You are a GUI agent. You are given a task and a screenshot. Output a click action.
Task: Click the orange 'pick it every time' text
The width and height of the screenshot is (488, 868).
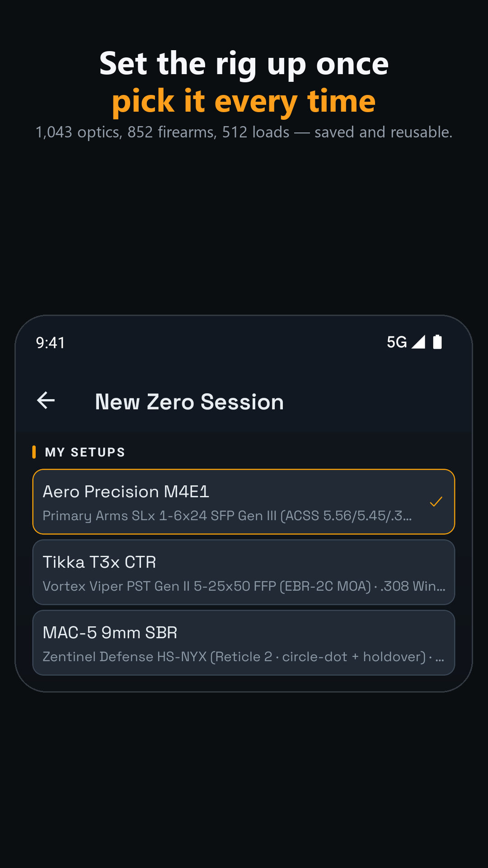point(244,101)
